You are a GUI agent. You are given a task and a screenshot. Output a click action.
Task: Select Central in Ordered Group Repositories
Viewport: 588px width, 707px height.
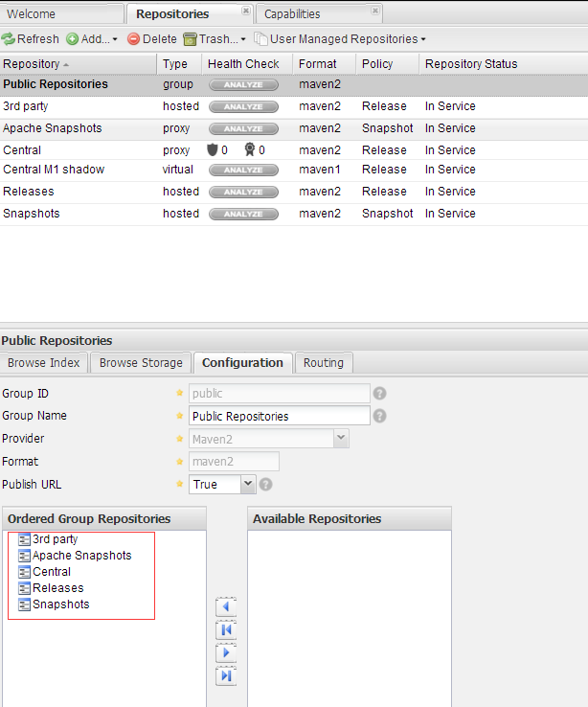click(x=45, y=572)
